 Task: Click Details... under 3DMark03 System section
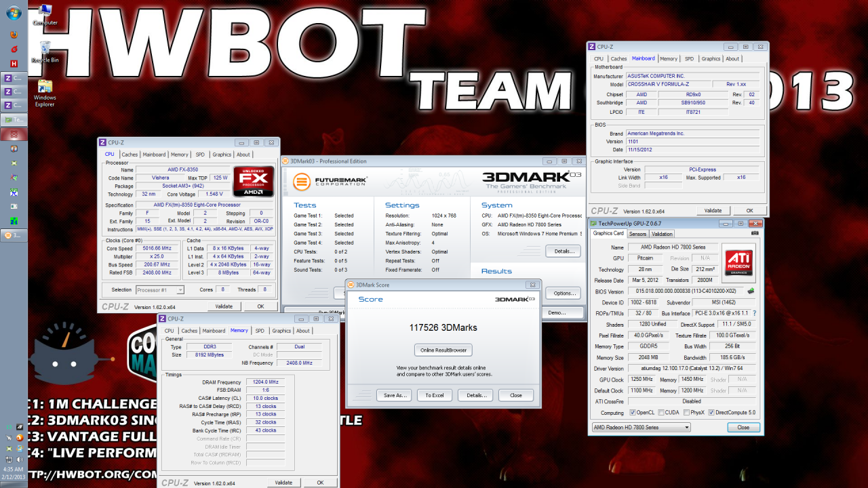pos(564,251)
